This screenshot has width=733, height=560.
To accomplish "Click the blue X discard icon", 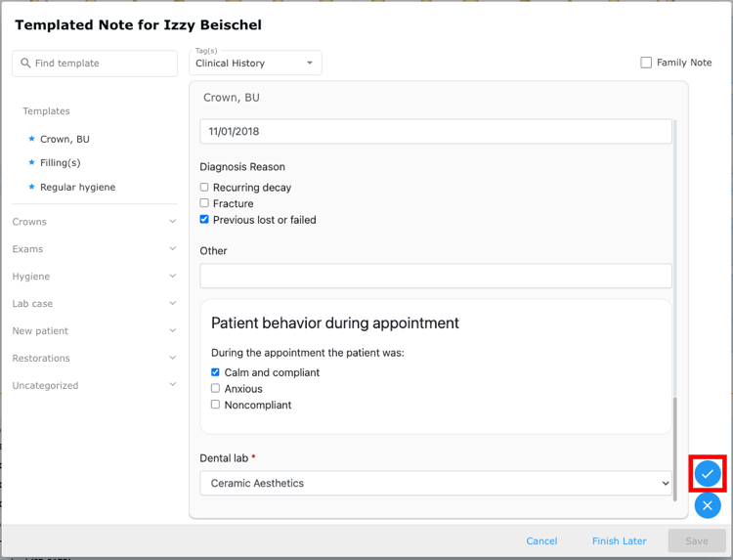I will click(708, 505).
